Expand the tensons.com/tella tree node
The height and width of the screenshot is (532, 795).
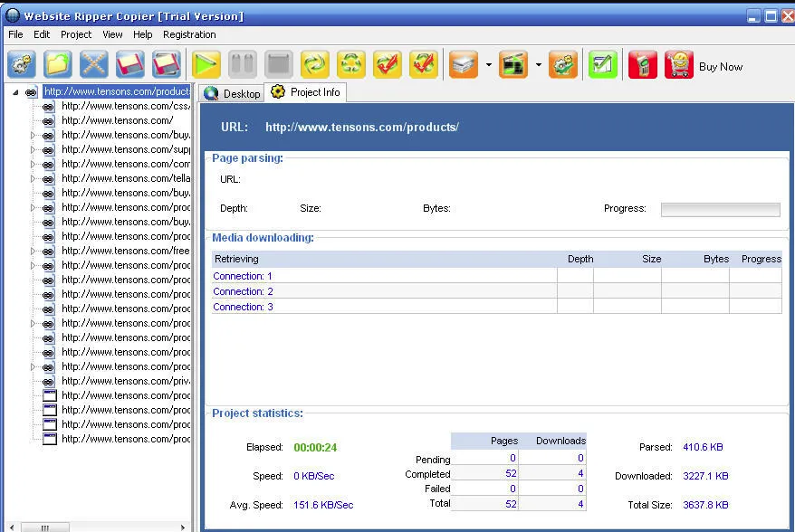(x=33, y=179)
